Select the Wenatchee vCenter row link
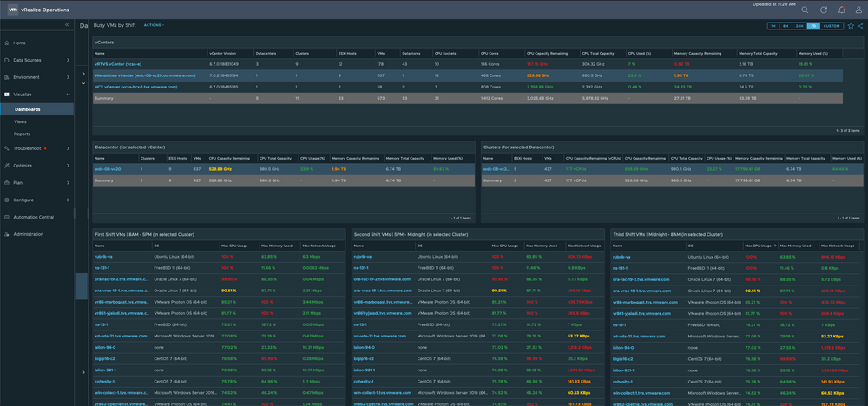The height and width of the screenshot is (406, 868). click(x=145, y=75)
